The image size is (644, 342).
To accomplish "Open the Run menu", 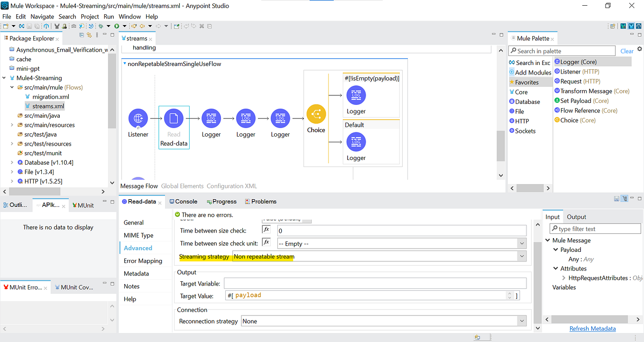I will pyautogui.click(x=109, y=16).
